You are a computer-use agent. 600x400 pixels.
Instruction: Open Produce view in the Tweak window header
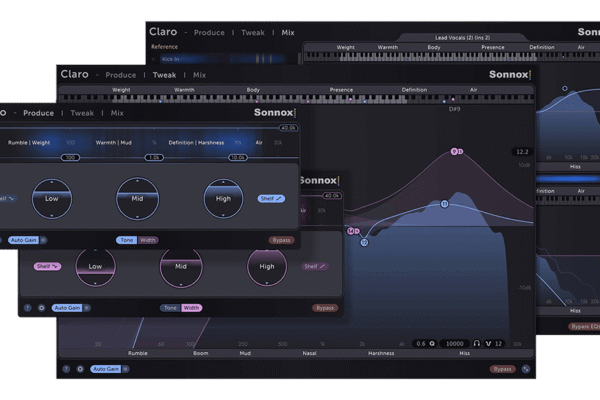pos(121,75)
